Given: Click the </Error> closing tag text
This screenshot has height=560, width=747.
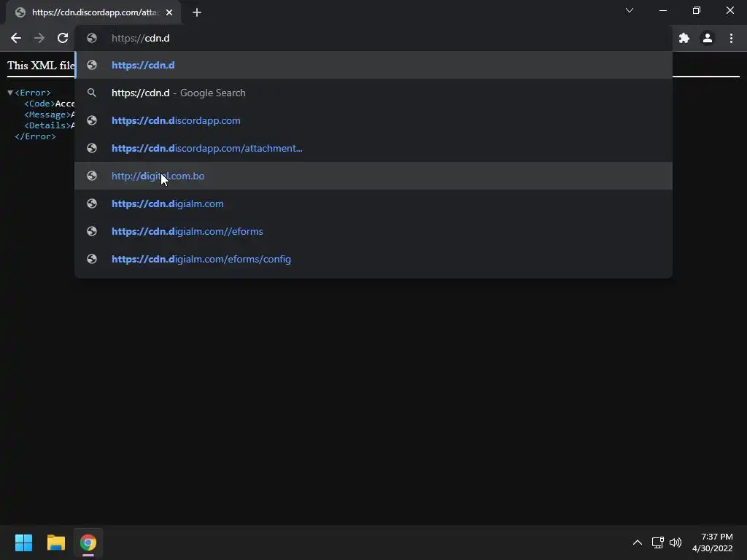Looking at the screenshot, I should (35, 136).
